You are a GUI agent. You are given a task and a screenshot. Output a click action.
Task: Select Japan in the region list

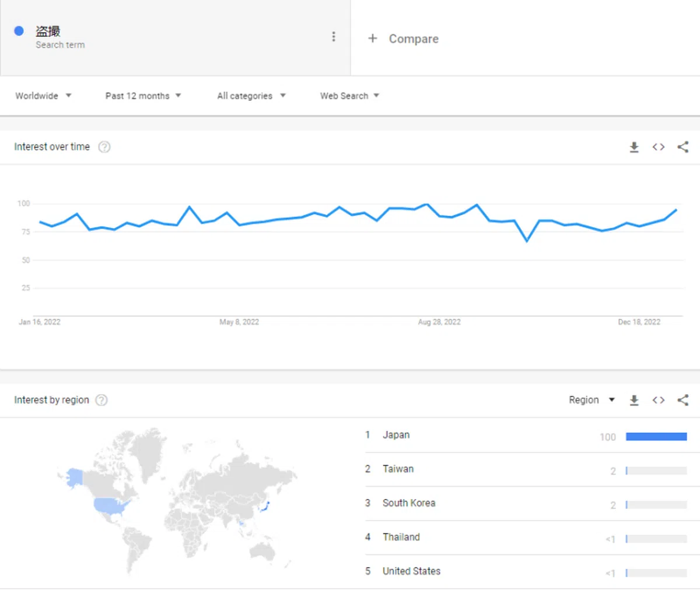point(396,435)
